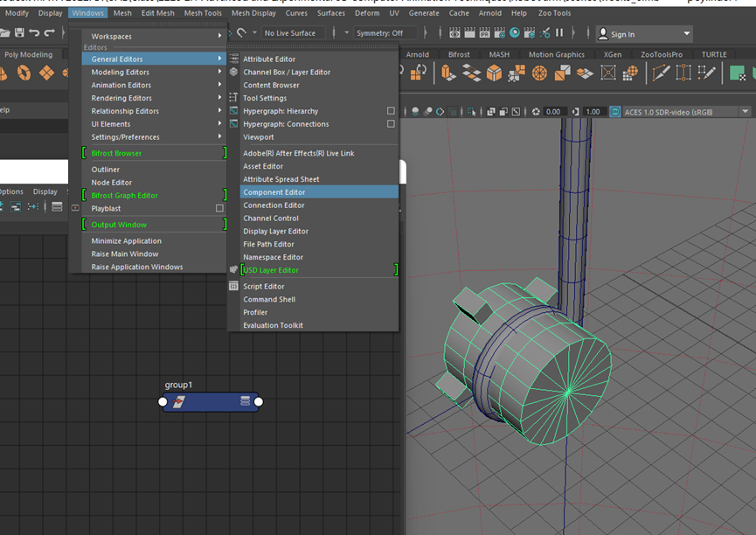Toggle the group1 node display mode icon
Screen dimensions: 756x535
[x=245, y=401]
